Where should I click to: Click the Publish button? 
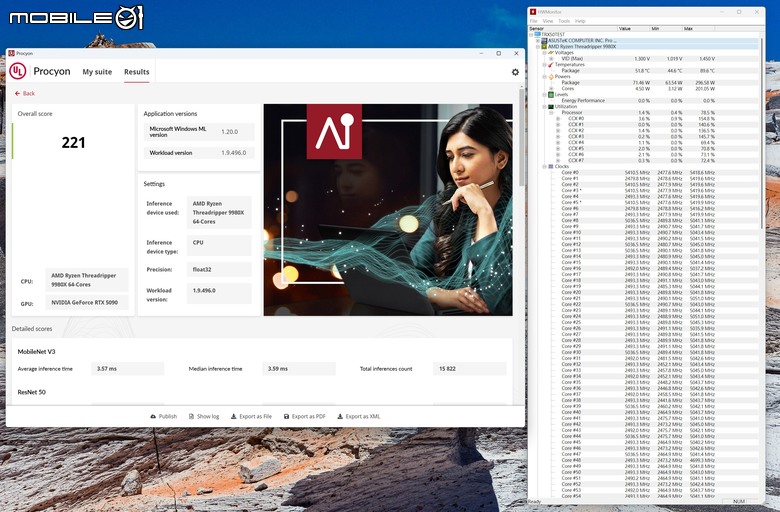point(164,416)
